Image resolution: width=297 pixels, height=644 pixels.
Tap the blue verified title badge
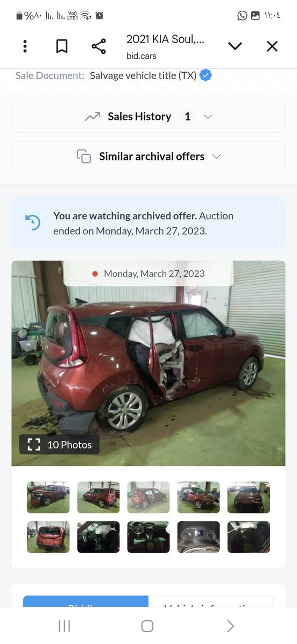tap(206, 75)
